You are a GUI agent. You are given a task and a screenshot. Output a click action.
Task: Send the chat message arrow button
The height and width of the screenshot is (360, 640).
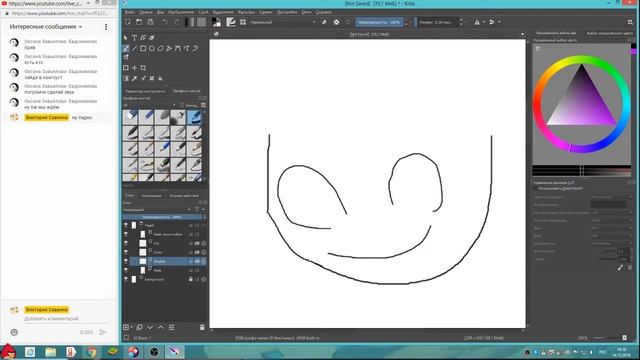coord(103,332)
